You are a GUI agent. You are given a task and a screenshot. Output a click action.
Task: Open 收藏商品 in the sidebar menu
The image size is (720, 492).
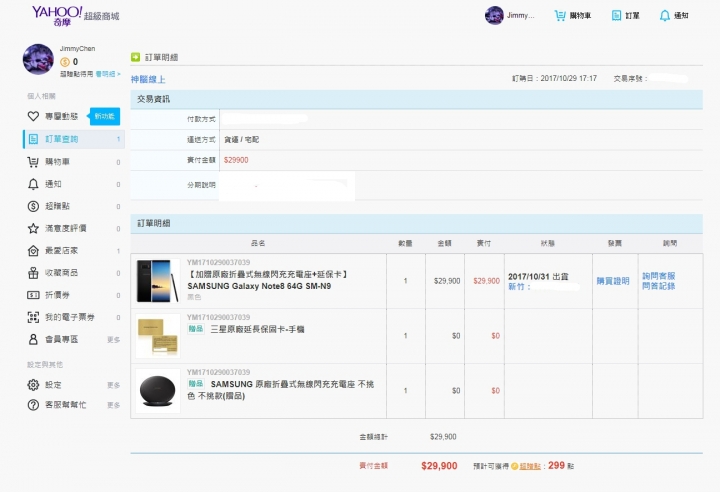tap(62, 273)
